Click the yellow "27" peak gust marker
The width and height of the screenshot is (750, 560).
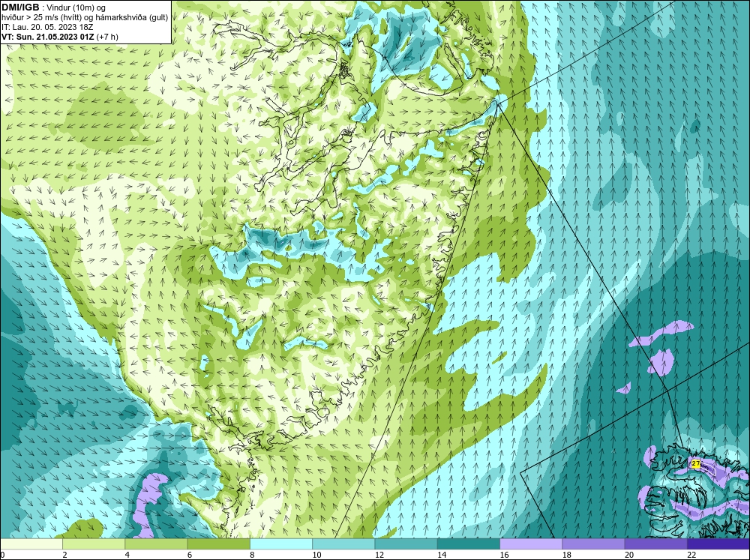tap(696, 463)
